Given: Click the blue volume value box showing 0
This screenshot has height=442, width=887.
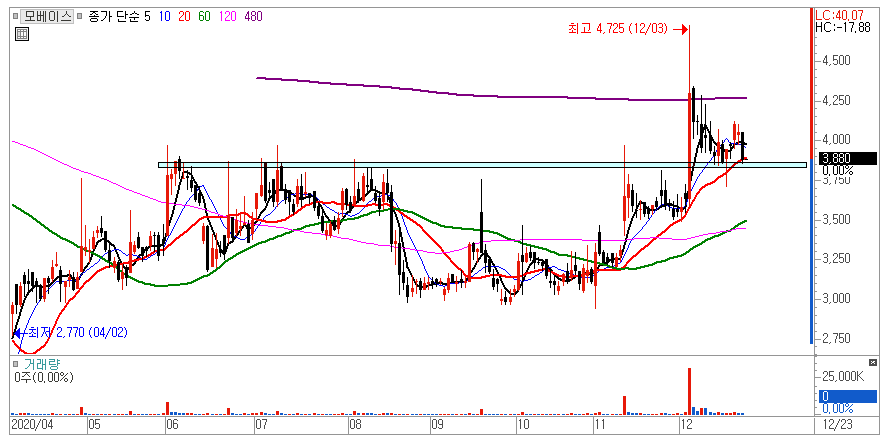Looking at the screenshot, I should pyautogui.click(x=847, y=396).
